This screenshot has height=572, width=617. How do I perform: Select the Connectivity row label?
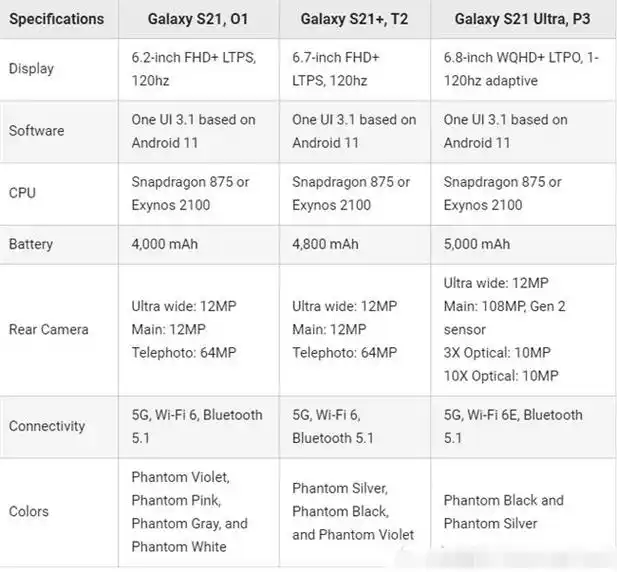pyautogui.click(x=47, y=426)
